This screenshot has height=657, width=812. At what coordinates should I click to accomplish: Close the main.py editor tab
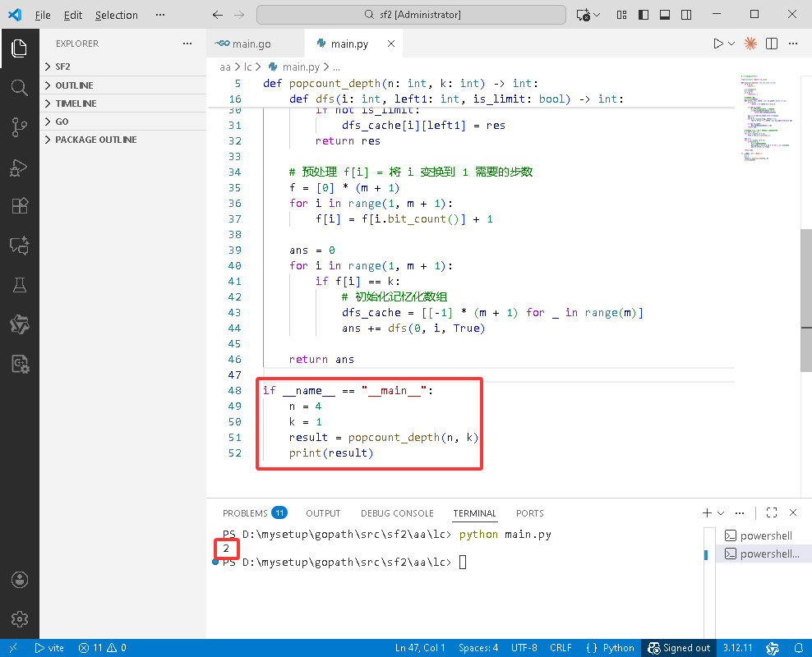[x=391, y=44]
